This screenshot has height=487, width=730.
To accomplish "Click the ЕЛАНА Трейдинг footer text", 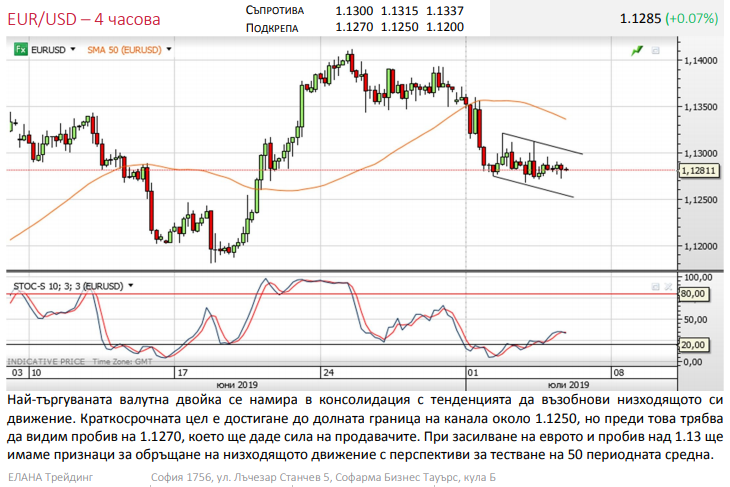I will (50, 477).
